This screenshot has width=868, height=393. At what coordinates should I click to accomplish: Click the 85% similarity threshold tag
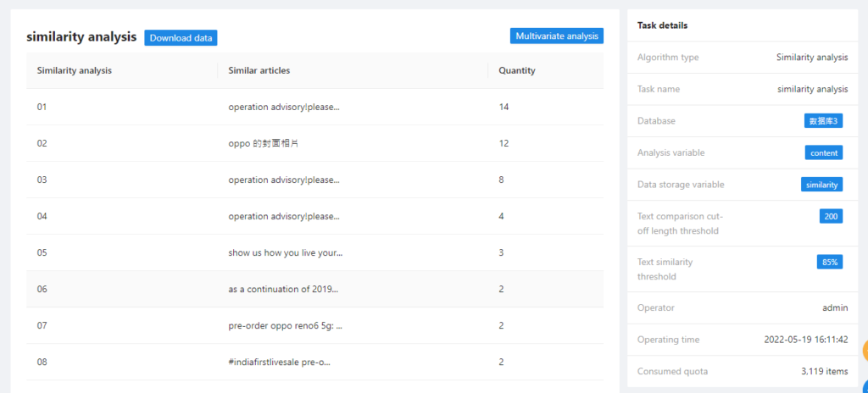coord(829,263)
